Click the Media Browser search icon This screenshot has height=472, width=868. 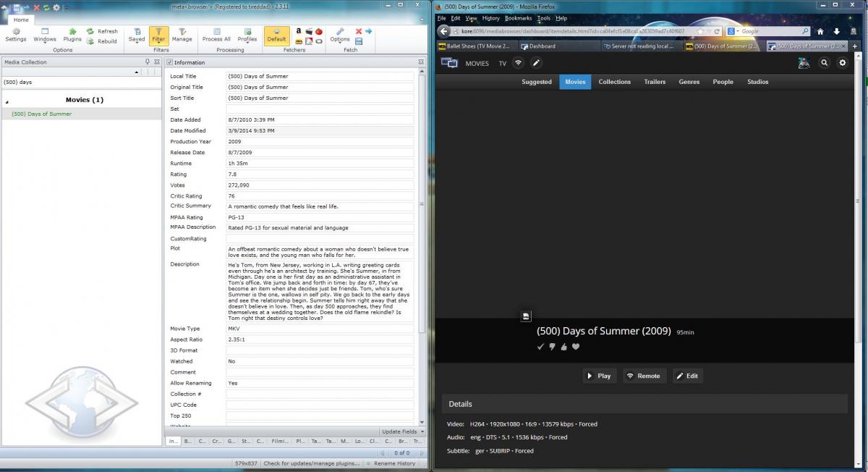tap(825, 63)
